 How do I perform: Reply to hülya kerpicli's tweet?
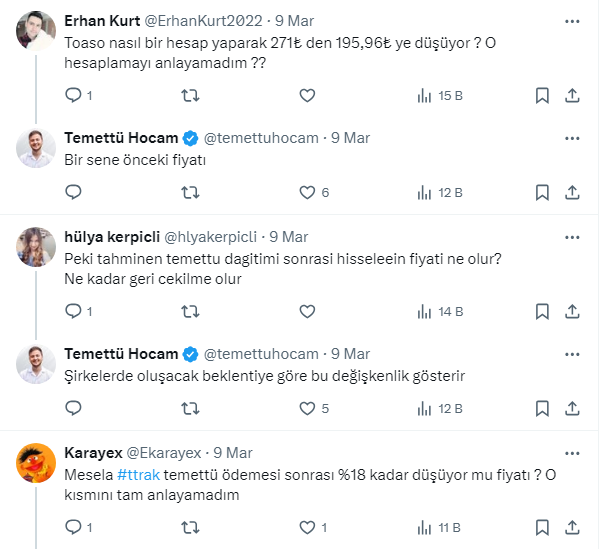click(x=72, y=311)
